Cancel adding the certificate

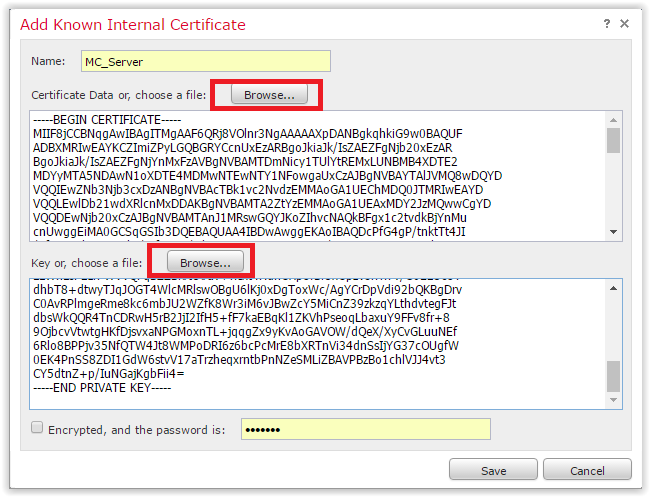click(587, 470)
